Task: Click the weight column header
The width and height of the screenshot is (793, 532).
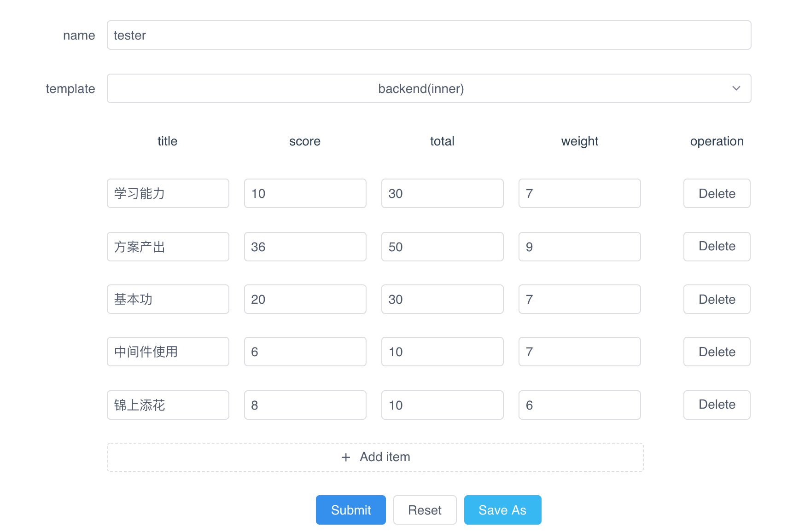Action: click(580, 141)
